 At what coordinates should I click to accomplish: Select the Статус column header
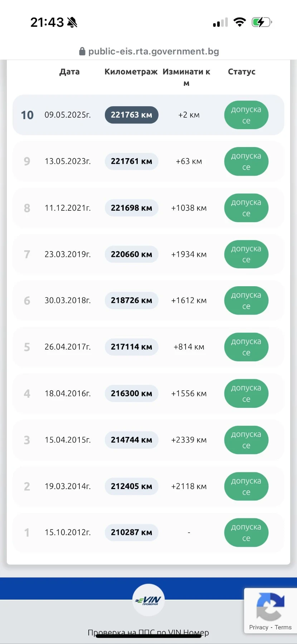coord(242,72)
